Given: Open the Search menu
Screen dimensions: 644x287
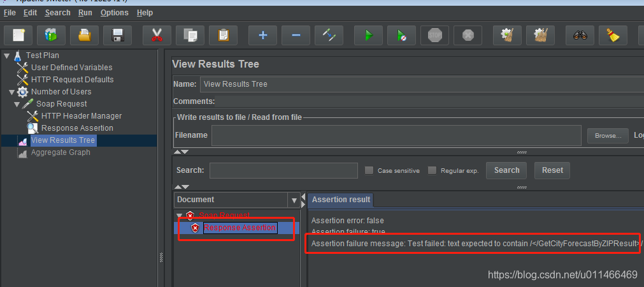Looking at the screenshot, I should [x=57, y=13].
